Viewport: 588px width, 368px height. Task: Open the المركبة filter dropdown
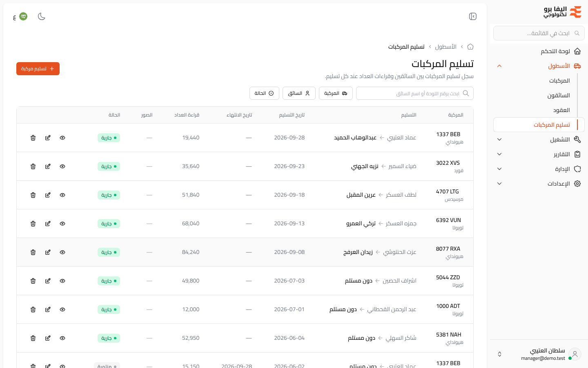point(336,93)
